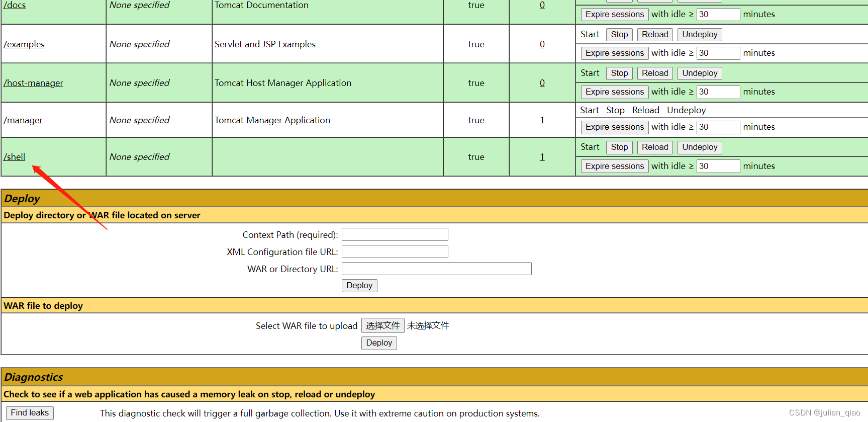Click the '未选择文件' no-file-chosen label

click(428, 326)
